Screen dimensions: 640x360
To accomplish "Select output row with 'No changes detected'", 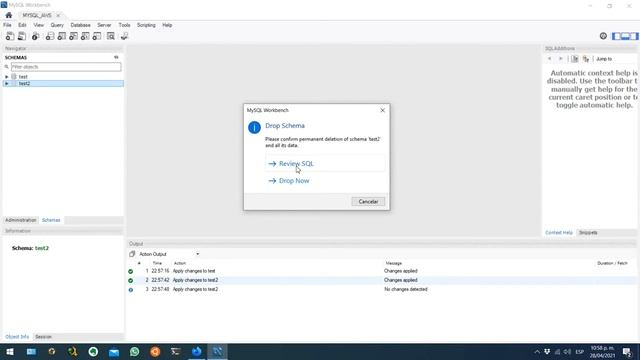I will pos(382,289).
